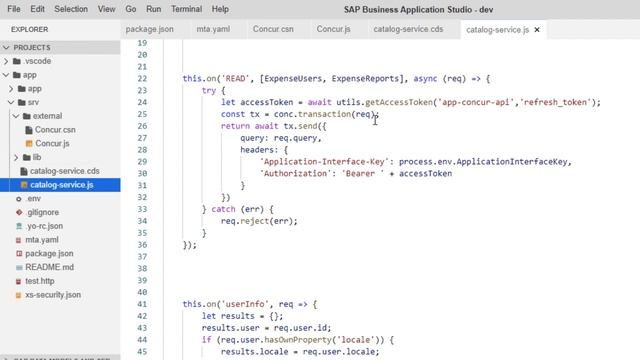Select the catalog-service.js editor tab
Viewport: 640px width, 360px height.
click(x=497, y=30)
